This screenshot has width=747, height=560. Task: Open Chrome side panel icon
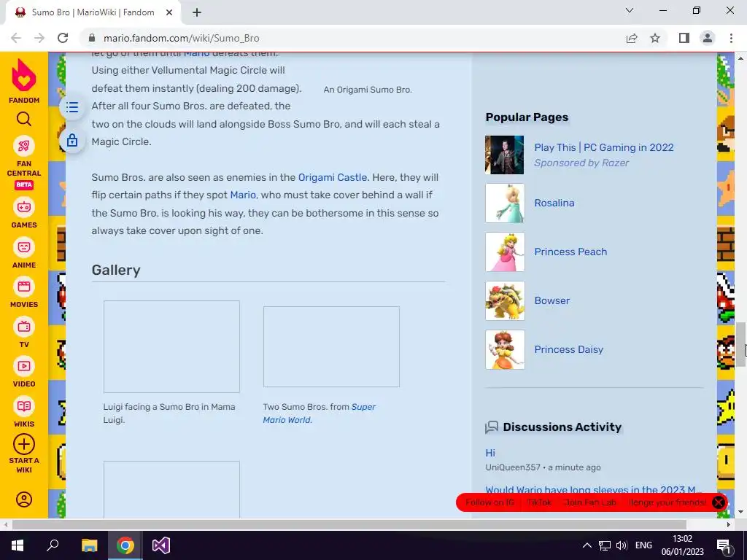click(x=684, y=38)
